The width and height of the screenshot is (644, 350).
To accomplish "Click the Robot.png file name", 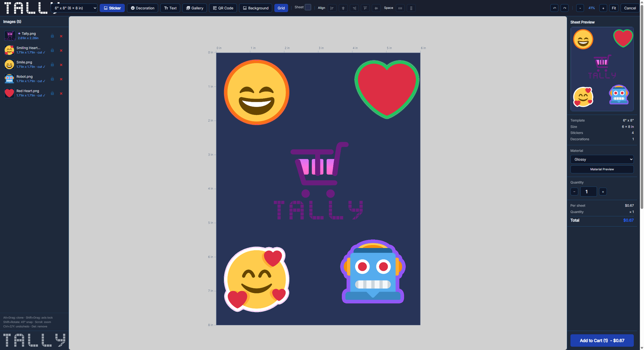I will tap(25, 77).
